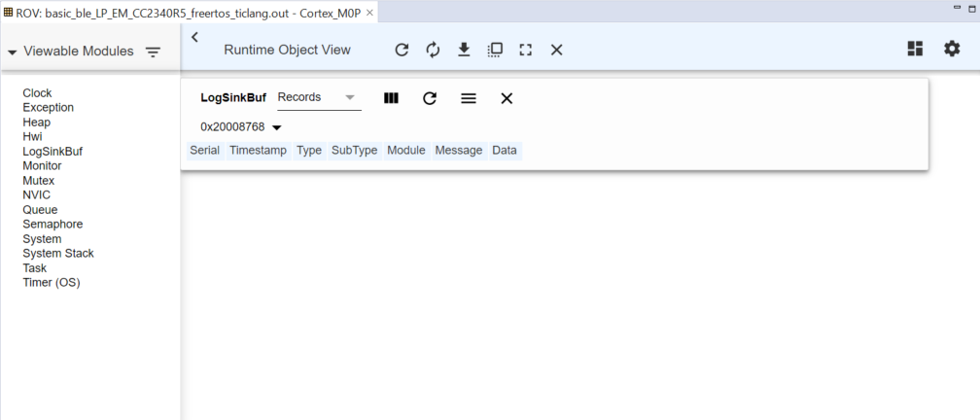Image resolution: width=980 pixels, height=420 pixels.
Task: Close the LogSinkBuf panel
Action: tap(507, 98)
